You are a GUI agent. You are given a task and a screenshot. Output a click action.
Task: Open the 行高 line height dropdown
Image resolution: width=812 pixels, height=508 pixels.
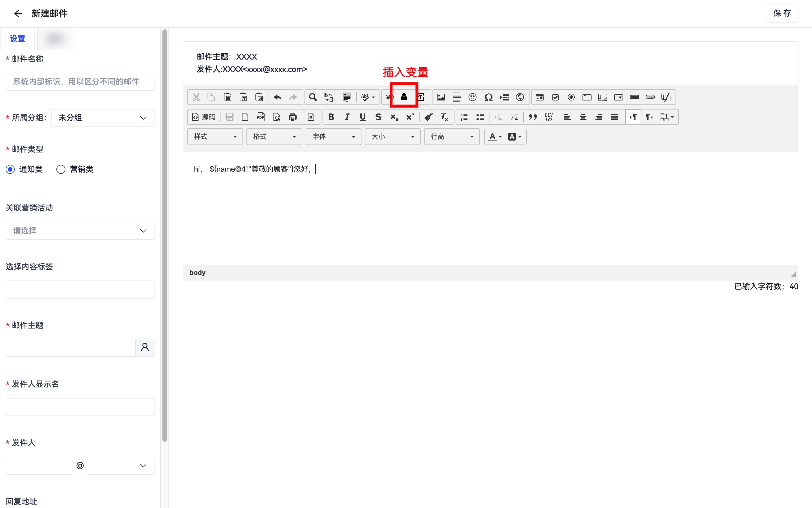452,137
